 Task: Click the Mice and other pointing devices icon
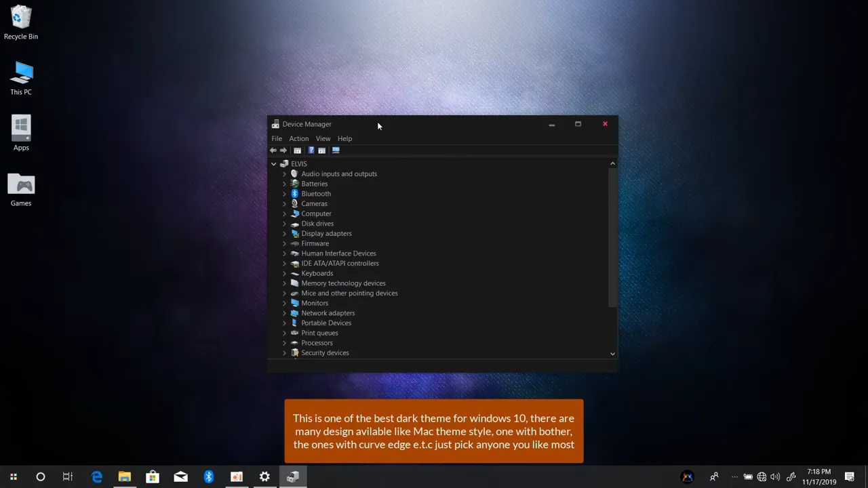pyautogui.click(x=294, y=293)
